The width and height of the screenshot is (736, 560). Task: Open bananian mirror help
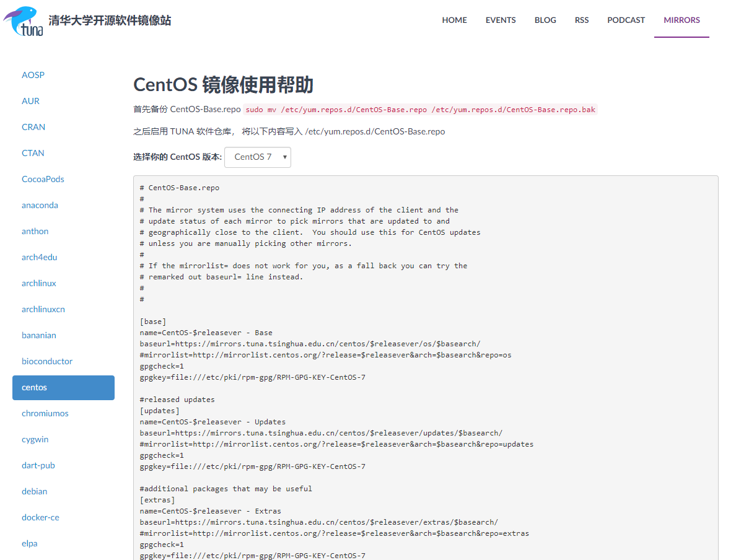pyautogui.click(x=39, y=336)
